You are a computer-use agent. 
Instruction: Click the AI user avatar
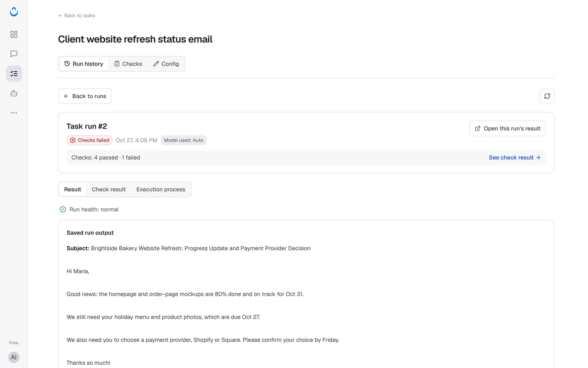(x=14, y=357)
